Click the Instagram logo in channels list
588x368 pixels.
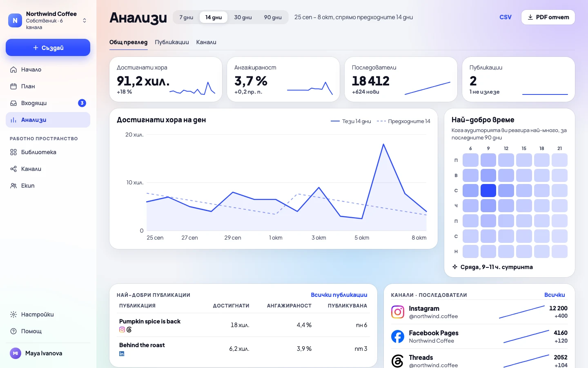coord(398,312)
